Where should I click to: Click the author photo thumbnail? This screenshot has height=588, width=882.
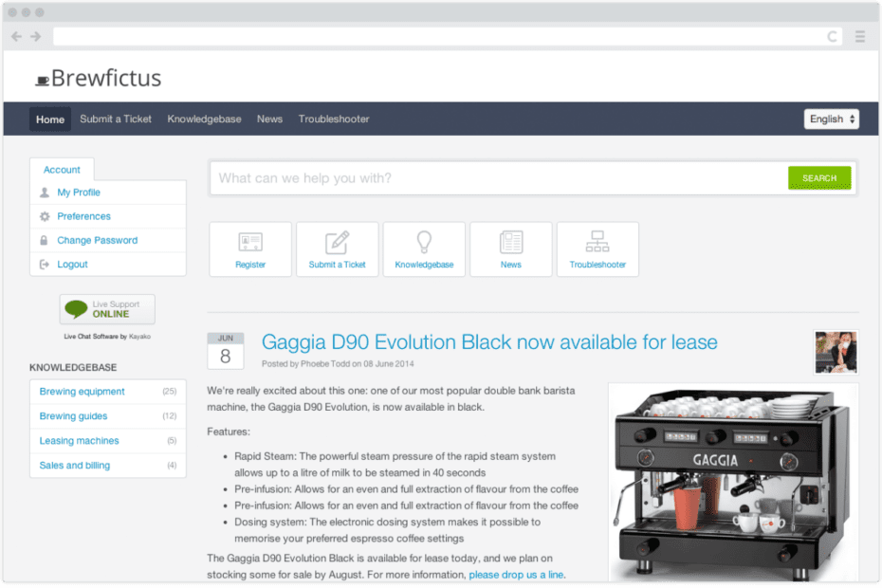point(836,352)
